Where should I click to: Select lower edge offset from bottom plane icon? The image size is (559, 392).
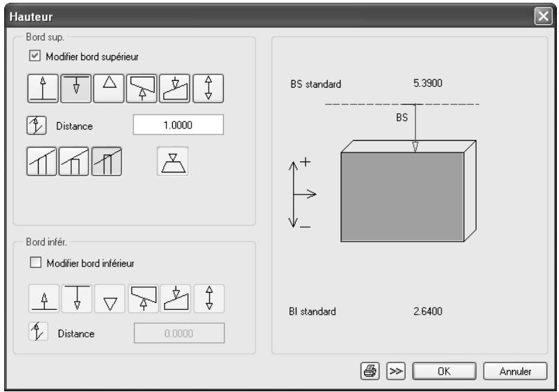44,299
